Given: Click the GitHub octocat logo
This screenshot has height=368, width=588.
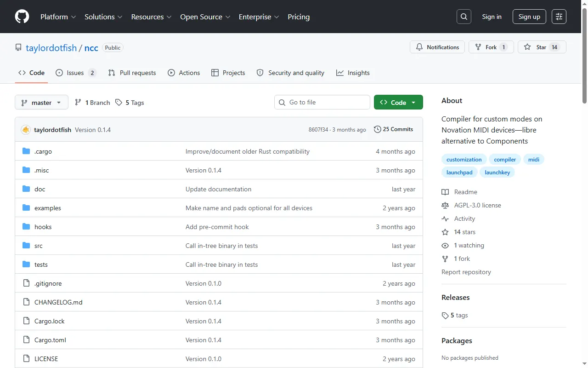Looking at the screenshot, I should [x=22, y=17].
